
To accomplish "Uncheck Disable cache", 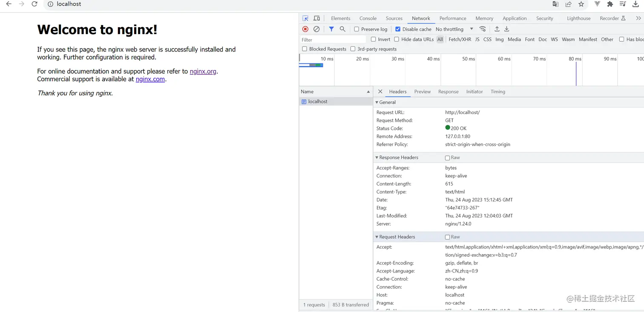I will pos(398,29).
